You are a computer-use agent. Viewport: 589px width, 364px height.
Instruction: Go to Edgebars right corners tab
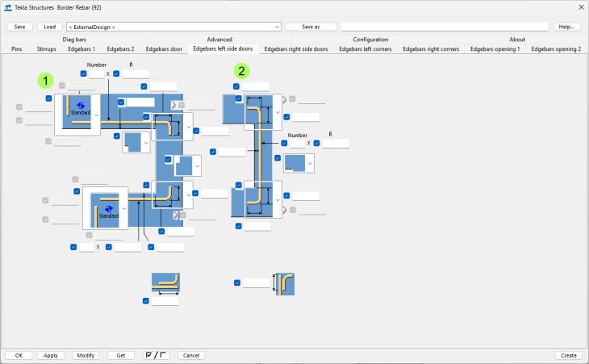point(431,49)
